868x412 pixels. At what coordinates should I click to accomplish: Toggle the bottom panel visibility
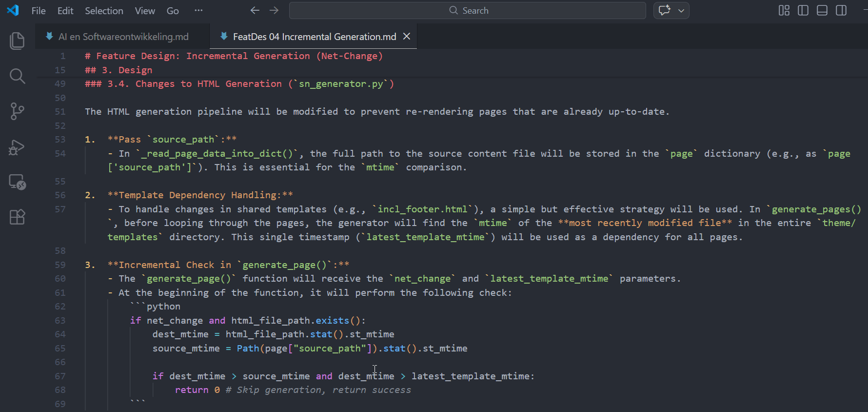point(822,10)
